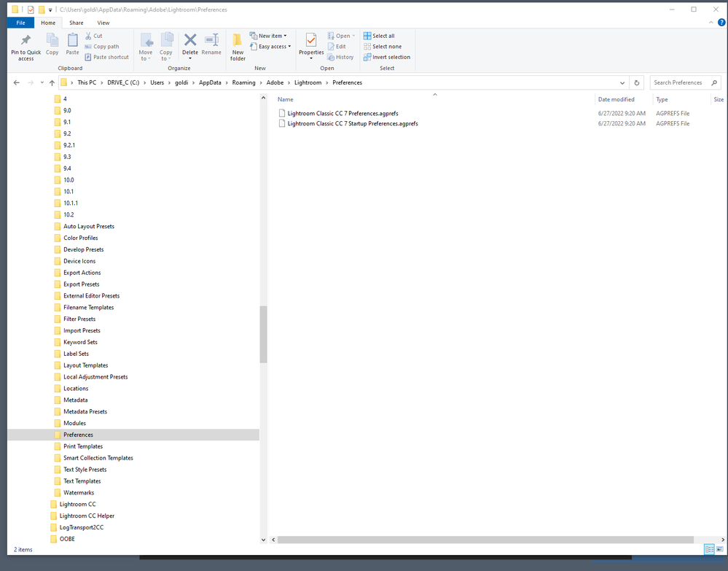Open the Delete options dropdown arrow
This screenshot has width=728, height=571.
(190, 58)
